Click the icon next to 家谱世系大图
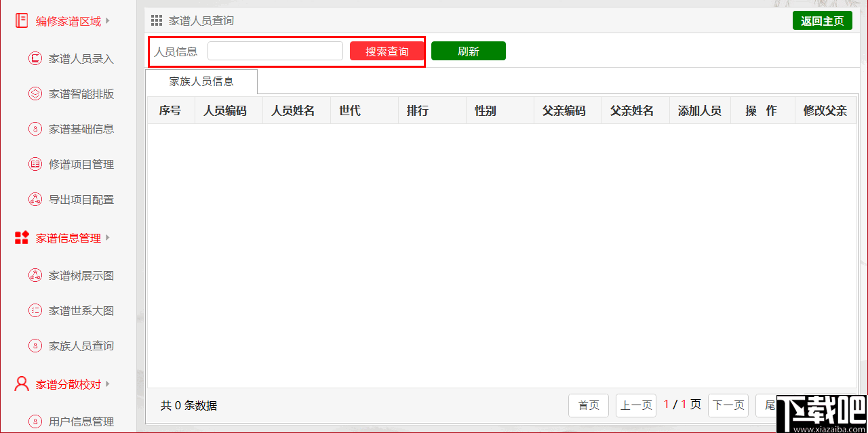Image resolution: width=868 pixels, height=433 pixels. click(x=35, y=310)
